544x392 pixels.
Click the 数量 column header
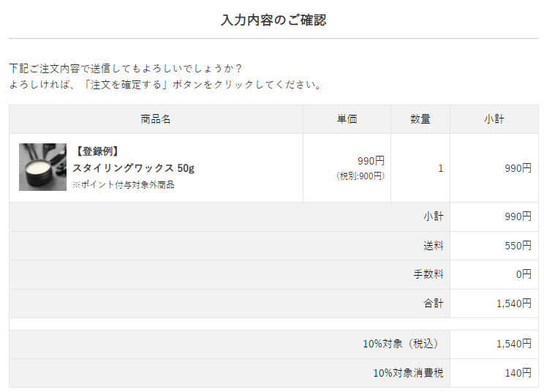pos(420,119)
